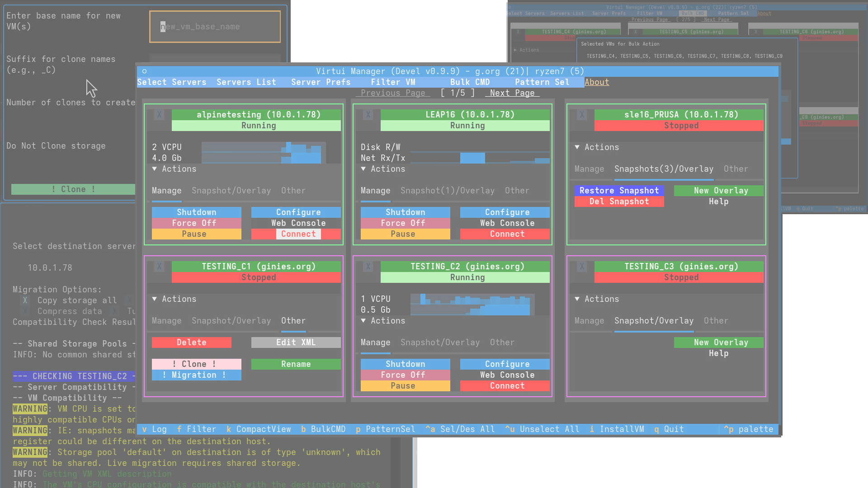This screenshot has height=488, width=868.
Task: Launch InstallVM from the status bar
Action: (x=617, y=429)
